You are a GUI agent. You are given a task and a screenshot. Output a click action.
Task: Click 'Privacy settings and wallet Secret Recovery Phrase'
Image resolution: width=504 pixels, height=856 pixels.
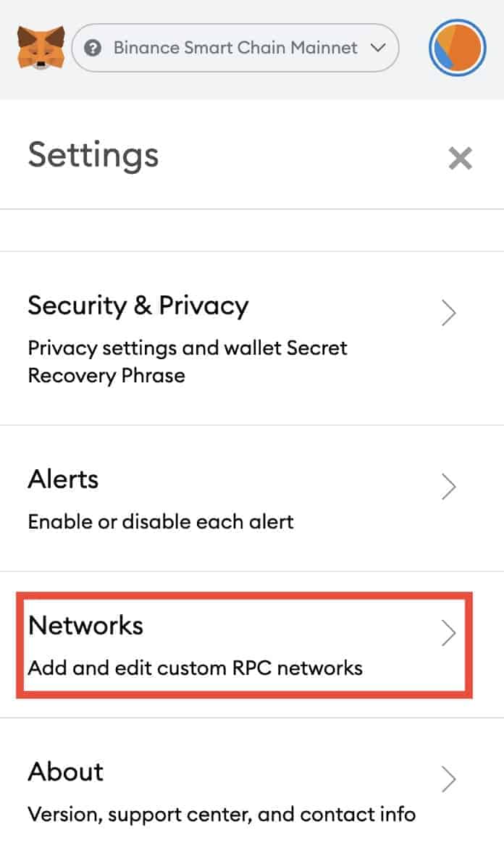click(x=188, y=362)
